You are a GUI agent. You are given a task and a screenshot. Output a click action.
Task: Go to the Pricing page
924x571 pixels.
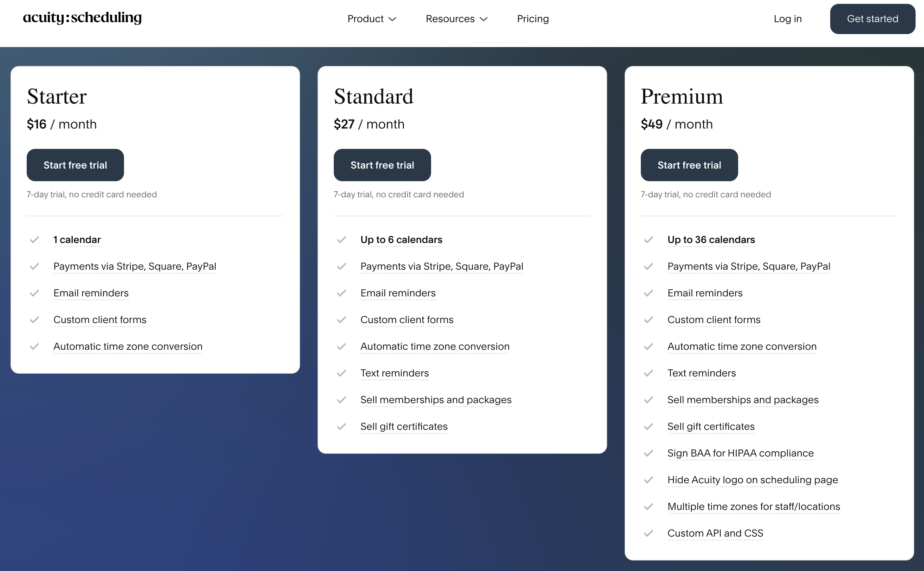[533, 19]
